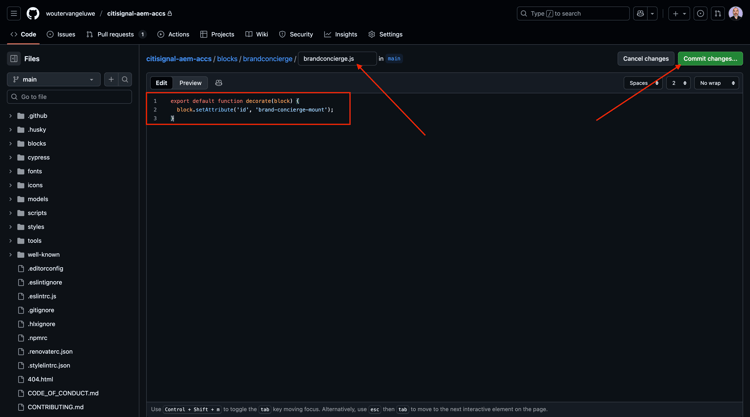Open the user profile avatar

[x=735, y=13]
